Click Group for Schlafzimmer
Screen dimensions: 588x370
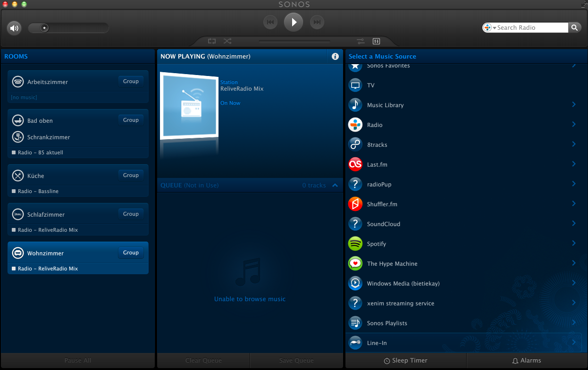click(131, 214)
